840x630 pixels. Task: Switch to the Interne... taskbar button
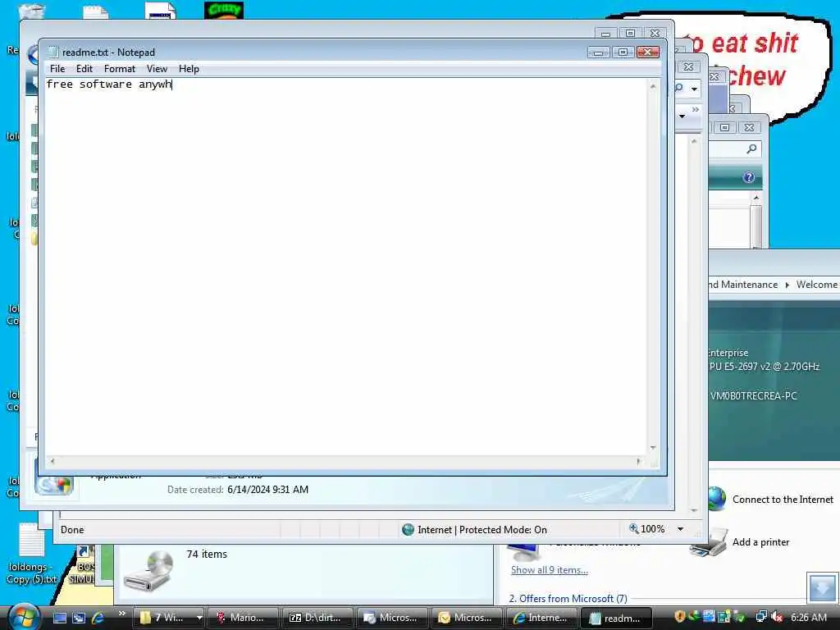pyautogui.click(x=541, y=618)
